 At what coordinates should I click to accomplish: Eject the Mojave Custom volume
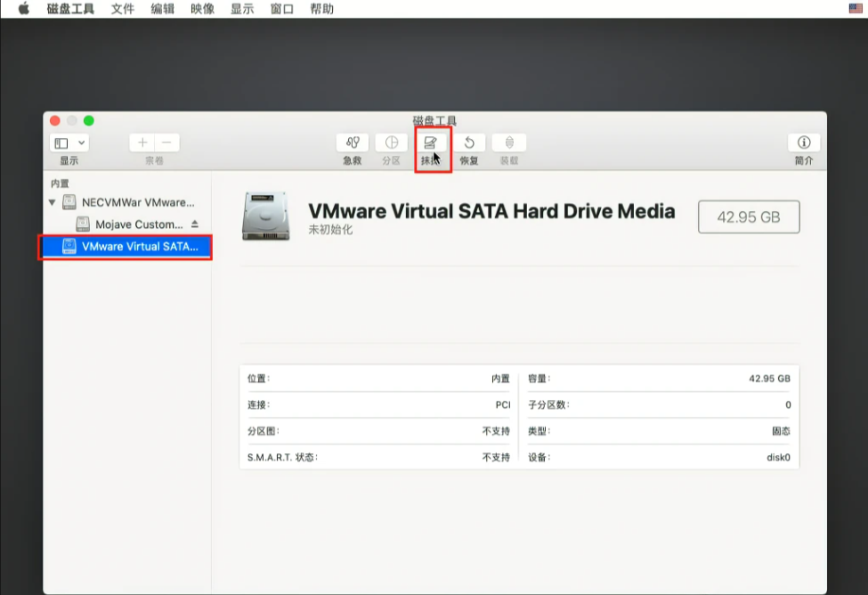pyautogui.click(x=195, y=224)
